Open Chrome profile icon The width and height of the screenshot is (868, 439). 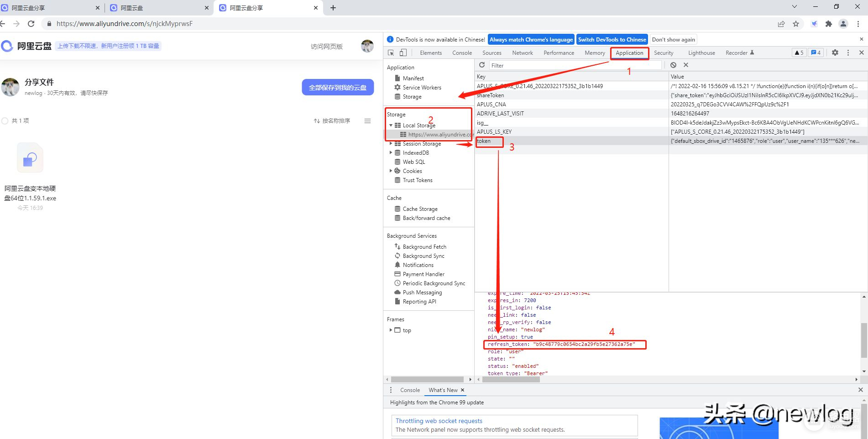click(x=843, y=24)
